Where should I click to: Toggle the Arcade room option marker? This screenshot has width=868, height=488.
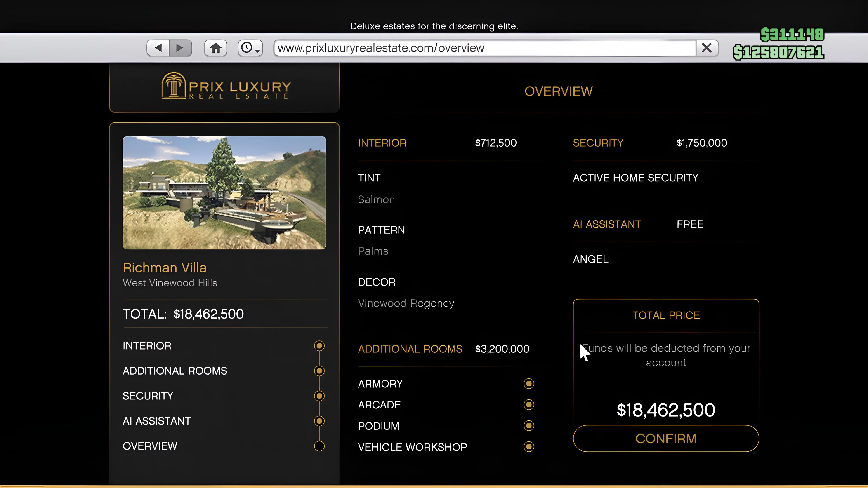coord(529,404)
